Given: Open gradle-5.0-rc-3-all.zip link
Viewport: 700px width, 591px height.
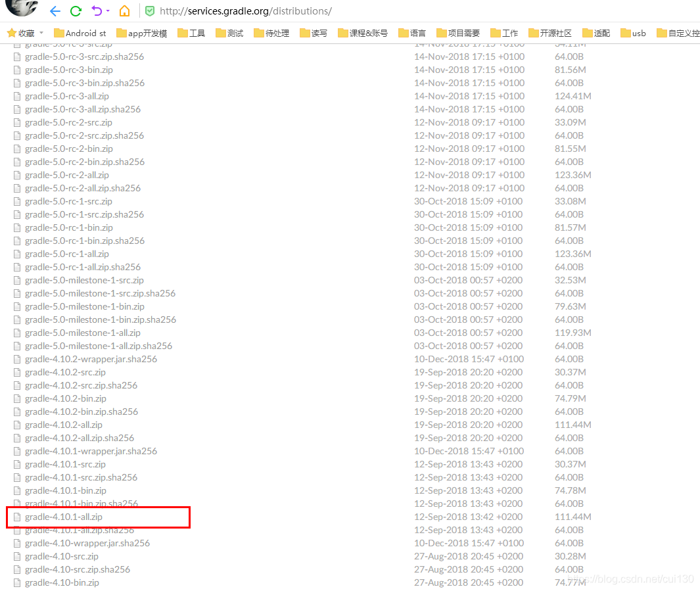Looking at the screenshot, I should click(67, 97).
